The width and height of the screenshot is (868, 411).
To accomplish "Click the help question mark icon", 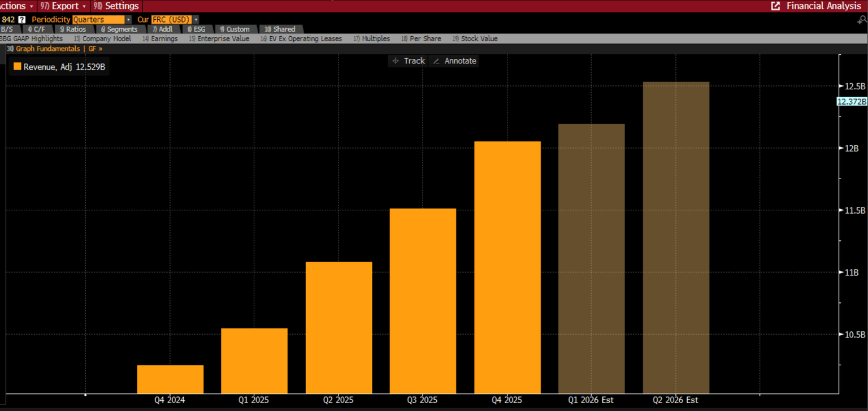I will click(22, 20).
